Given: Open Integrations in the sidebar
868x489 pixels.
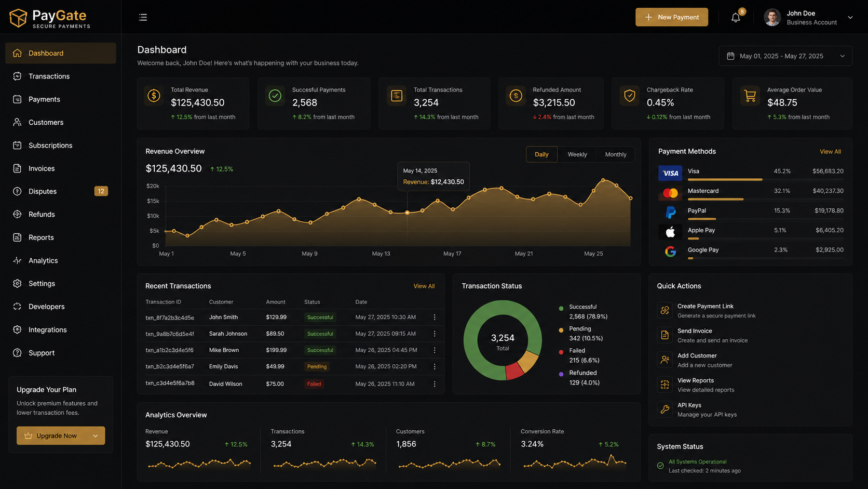Looking at the screenshot, I should [61, 329].
